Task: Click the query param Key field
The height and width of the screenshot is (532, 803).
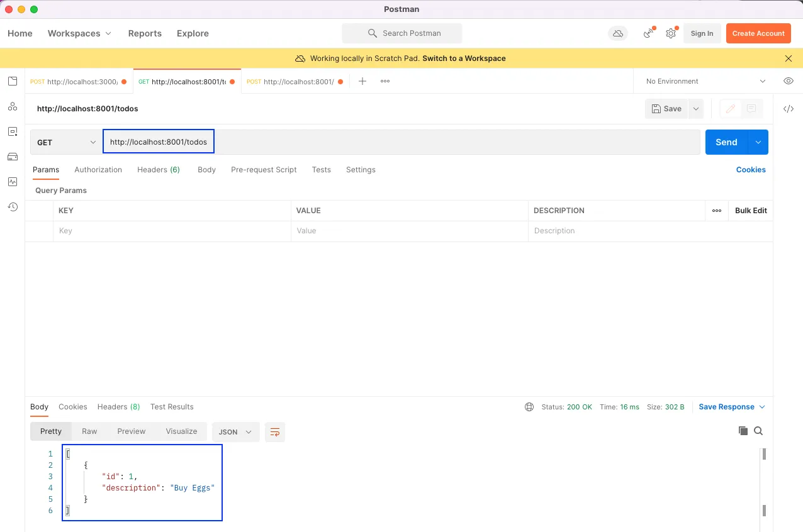Action: [x=172, y=231]
